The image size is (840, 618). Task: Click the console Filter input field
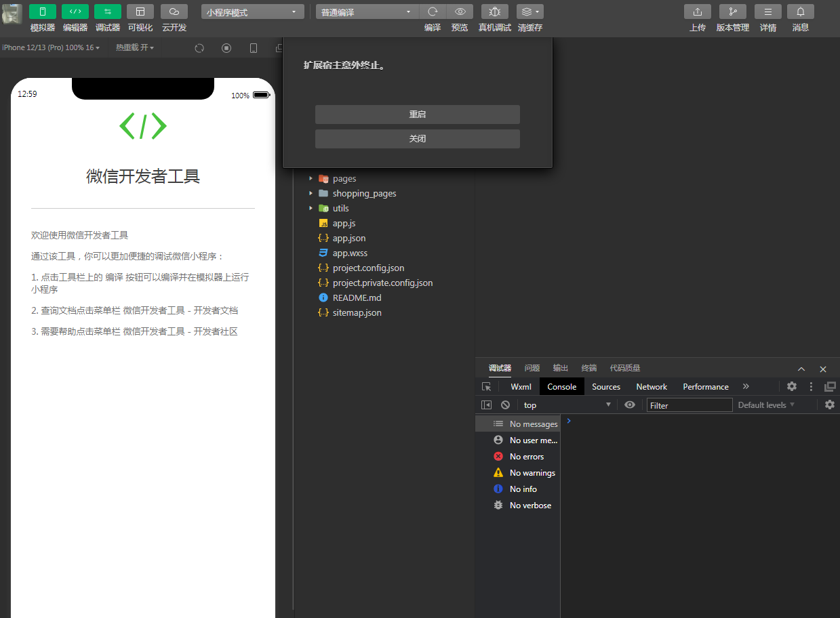tap(689, 405)
